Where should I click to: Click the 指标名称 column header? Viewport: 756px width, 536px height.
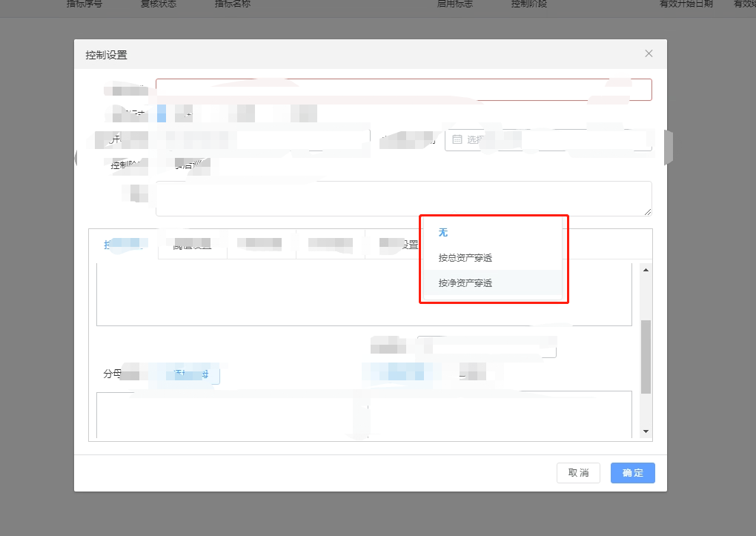click(x=231, y=4)
